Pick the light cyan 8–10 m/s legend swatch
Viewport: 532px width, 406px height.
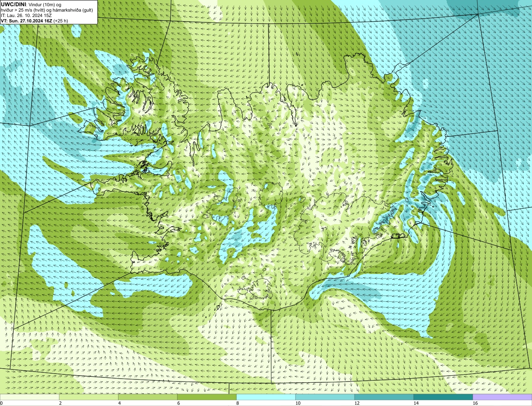pos(266,397)
